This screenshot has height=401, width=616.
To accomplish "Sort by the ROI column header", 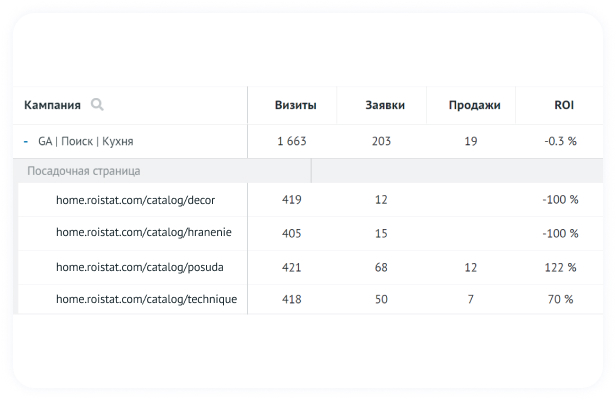I will [564, 105].
